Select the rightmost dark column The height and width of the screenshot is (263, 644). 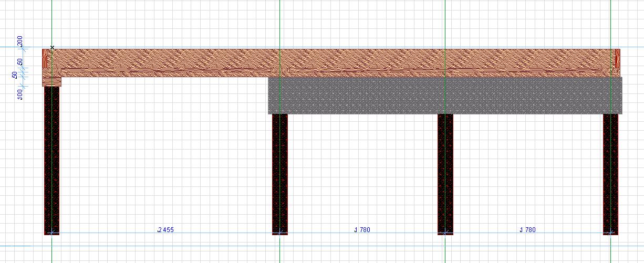click(611, 174)
